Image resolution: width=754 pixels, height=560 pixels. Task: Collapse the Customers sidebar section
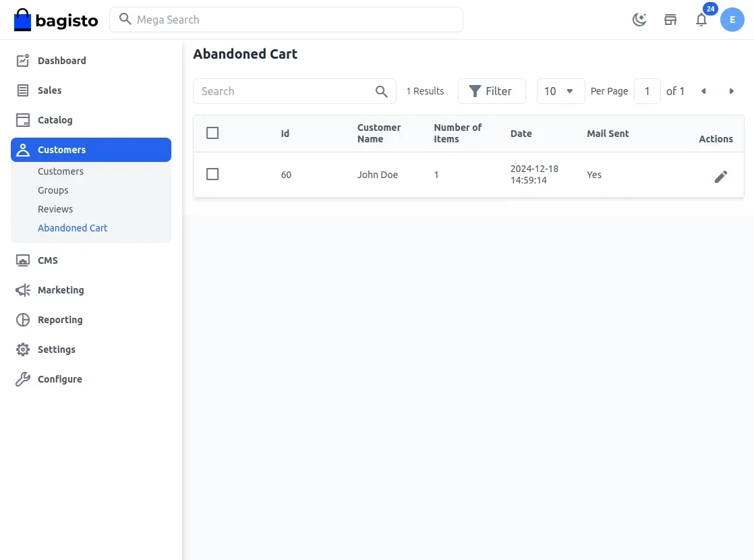[91, 150]
